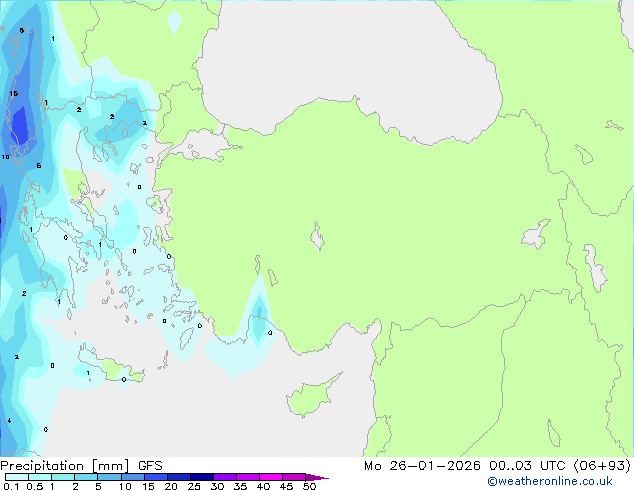The width and height of the screenshot is (634, 490).
Task: Click the darkest blue precipitation core near Albania
Action: click(x=20, y=125)
